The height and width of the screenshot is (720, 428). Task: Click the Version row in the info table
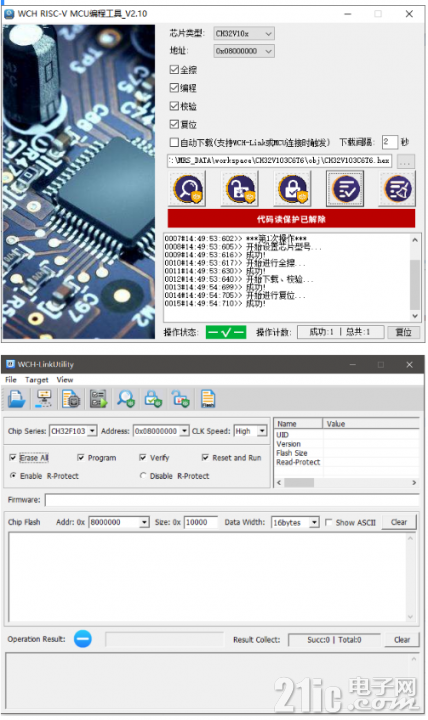(x=347, y=444)
